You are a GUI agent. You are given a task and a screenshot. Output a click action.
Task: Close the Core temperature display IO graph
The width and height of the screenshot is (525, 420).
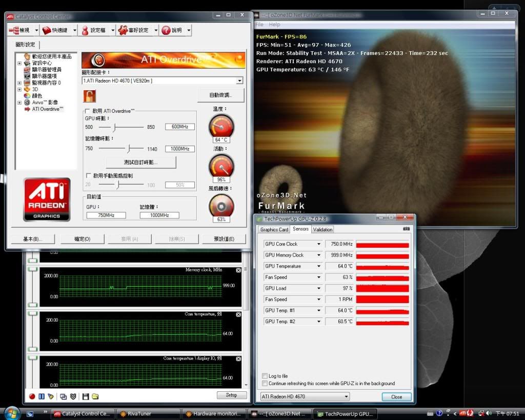pos(238,358)
